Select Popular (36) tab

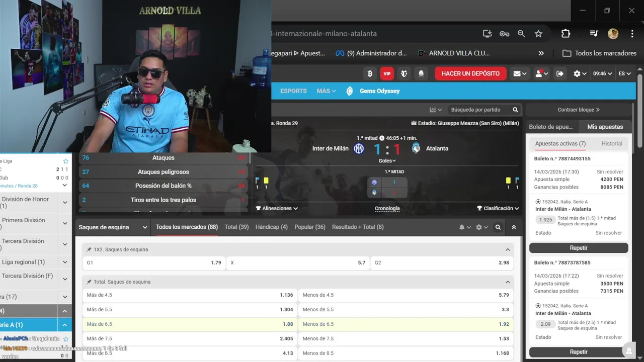click(x=310, y=227)
